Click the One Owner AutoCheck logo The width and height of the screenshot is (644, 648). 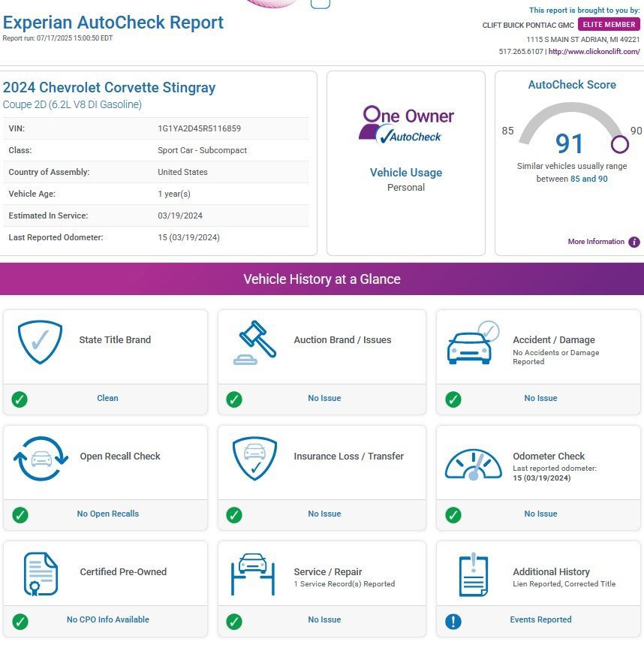coord(406,125)
